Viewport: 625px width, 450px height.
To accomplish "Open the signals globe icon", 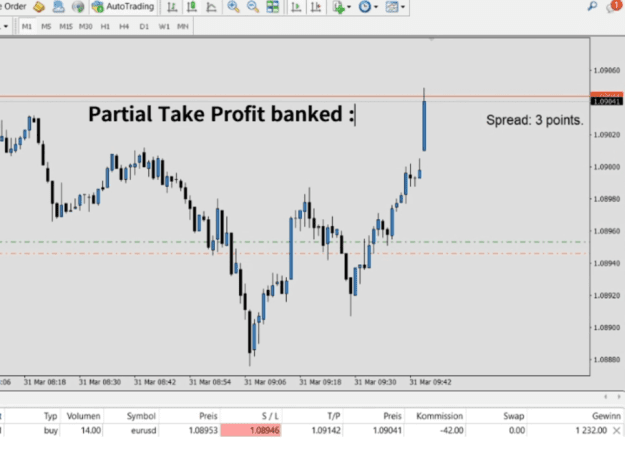I will click(x=78, y=7).
